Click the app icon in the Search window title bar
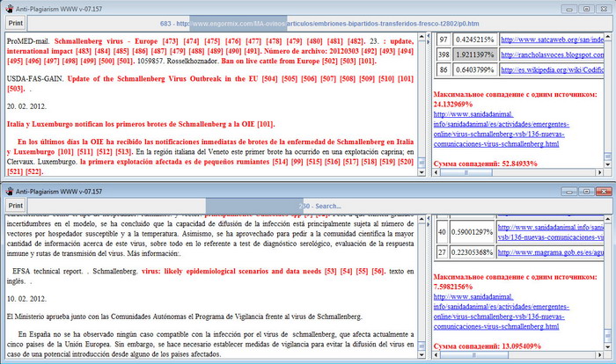Image resolution: width=616 pixels, height=364 pixels. pyautogui.click(x=9, y=189)
